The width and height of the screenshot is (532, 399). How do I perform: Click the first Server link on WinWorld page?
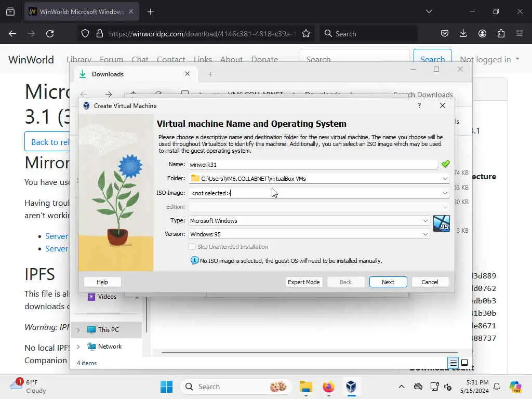point(57,236)
